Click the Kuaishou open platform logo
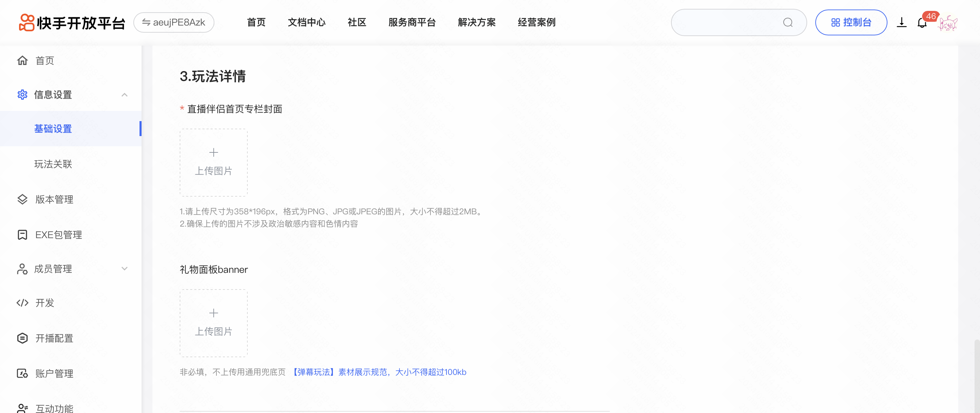 coord(71,23)
